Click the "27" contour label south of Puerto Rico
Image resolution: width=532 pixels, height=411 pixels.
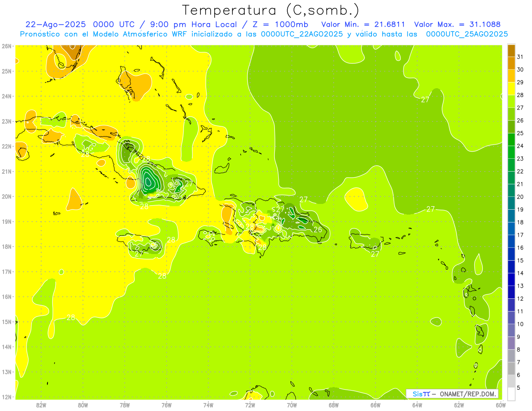375,254
